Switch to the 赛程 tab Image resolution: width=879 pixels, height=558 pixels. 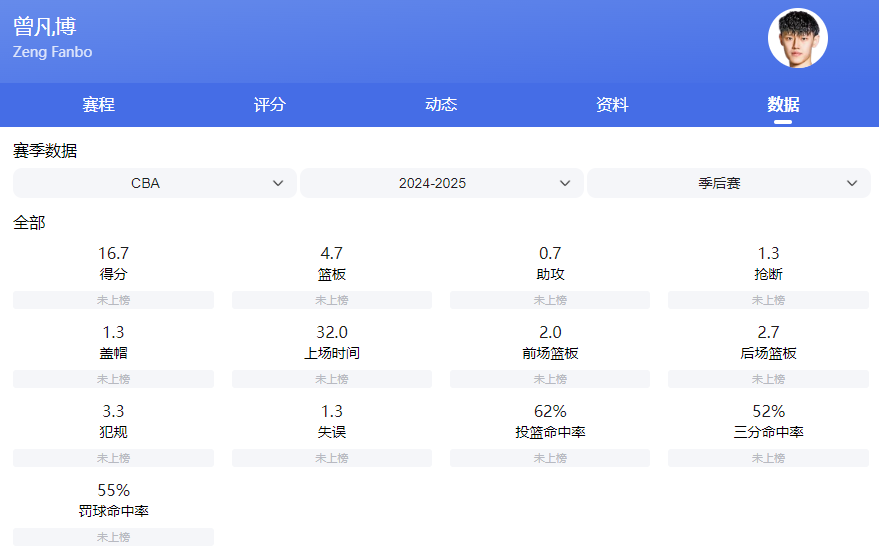click(98, 104)
